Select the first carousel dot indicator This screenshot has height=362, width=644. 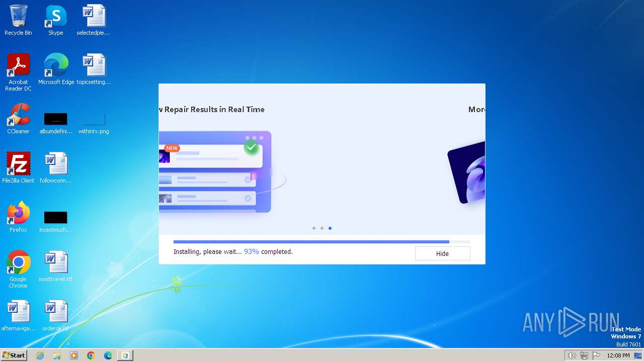pos(314,228)
